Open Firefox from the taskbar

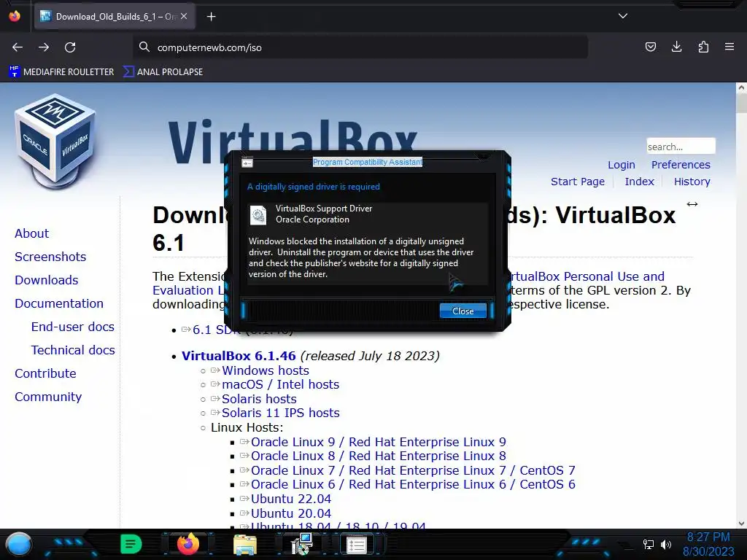[x=188, y=544]
